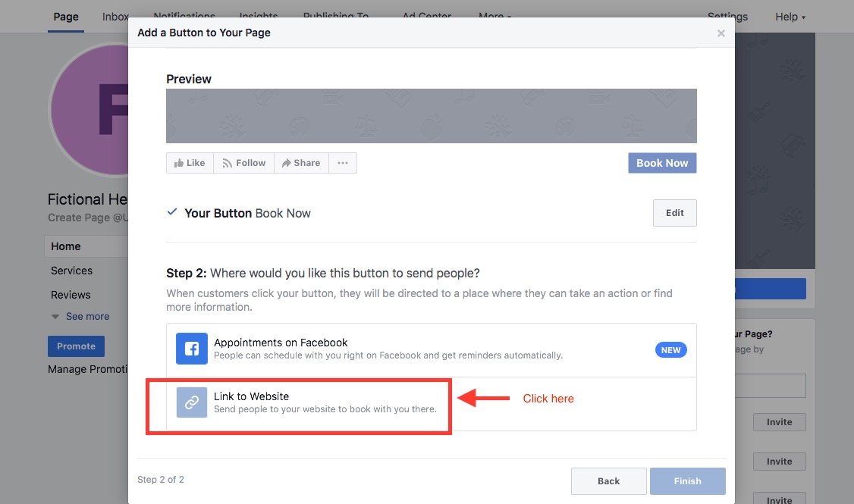Open the Help dropdown menu

[x=790, y=17]
